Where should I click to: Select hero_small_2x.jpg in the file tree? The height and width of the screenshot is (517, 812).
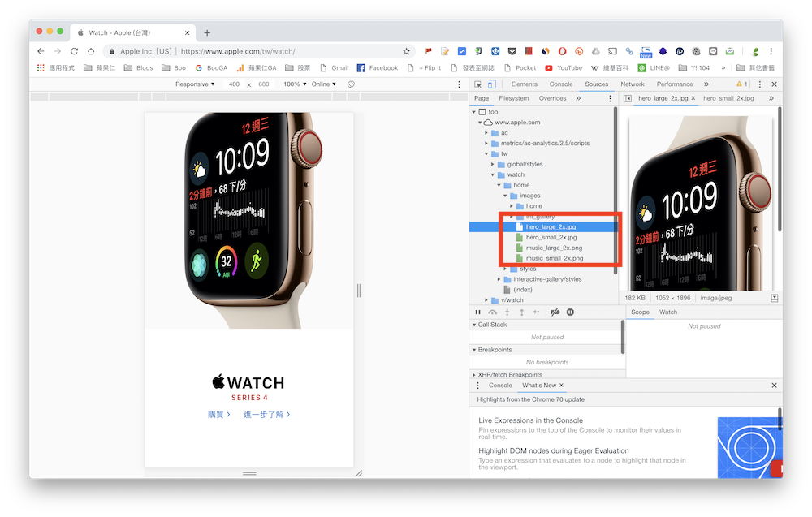pyautogui.click(x=551, y=238)
